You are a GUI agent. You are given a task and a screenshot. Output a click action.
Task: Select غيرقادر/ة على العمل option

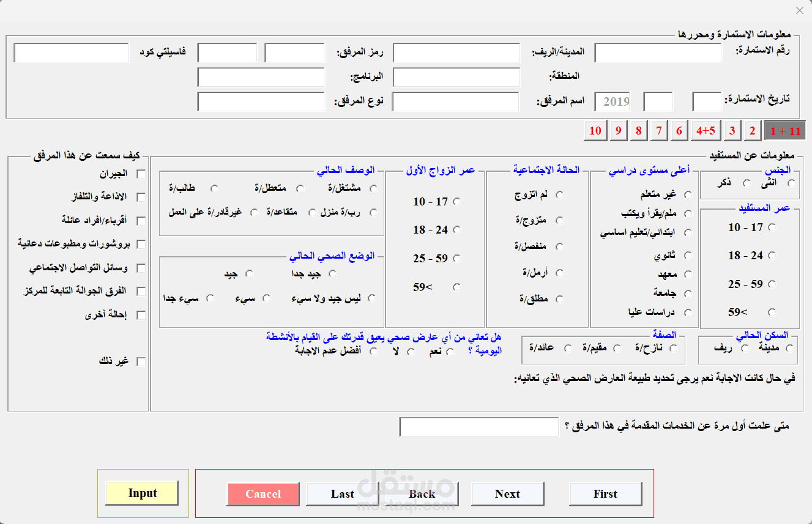point(254,212)
